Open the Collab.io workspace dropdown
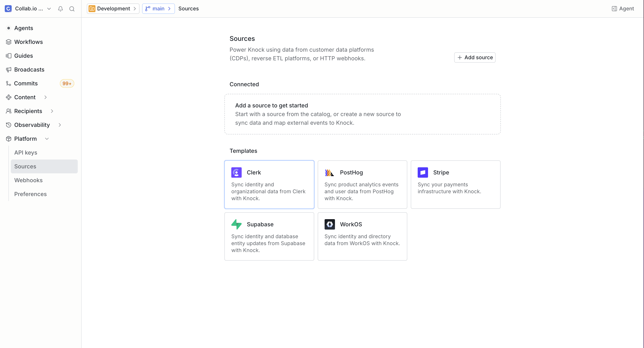 49,8
